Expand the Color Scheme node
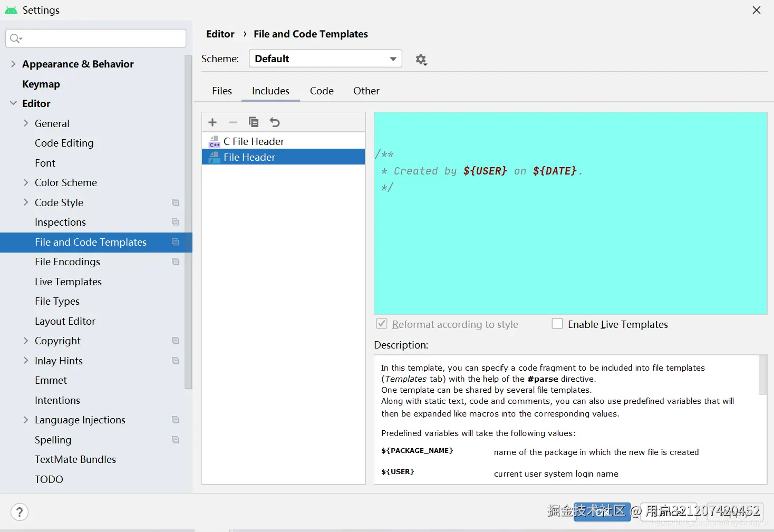Image resolution: width=774 pixels, height=532 pixels. pos(26,182)
